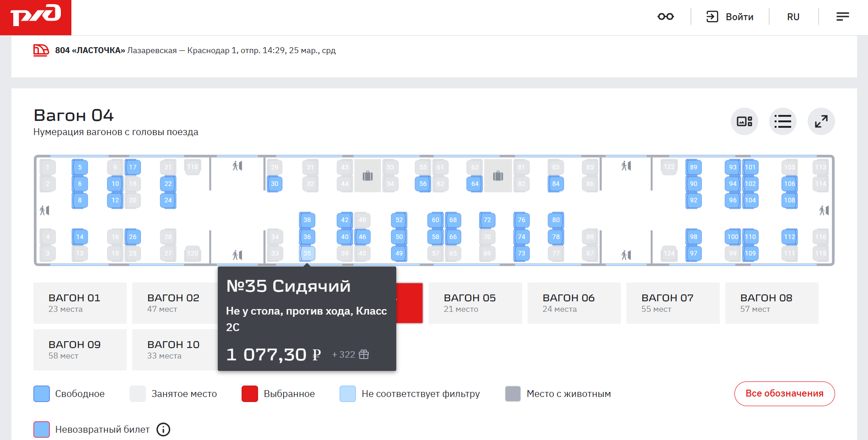Switch to list view of seats

(x=782, y=121)
